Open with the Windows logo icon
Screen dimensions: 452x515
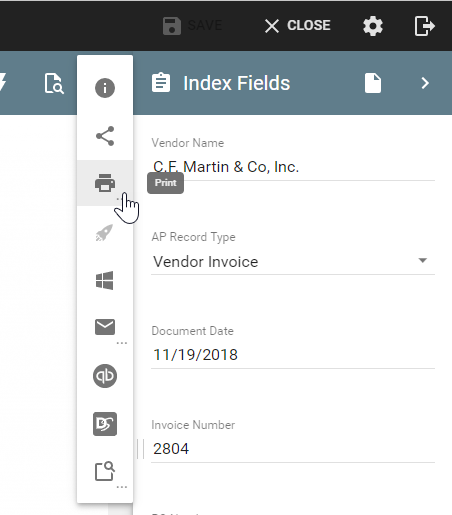click(105, 280)
